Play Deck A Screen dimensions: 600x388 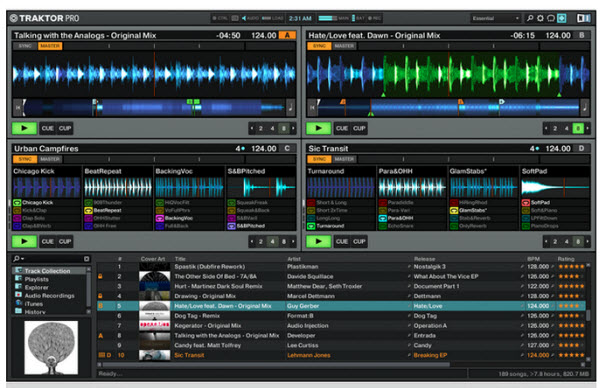click(24, 128)
